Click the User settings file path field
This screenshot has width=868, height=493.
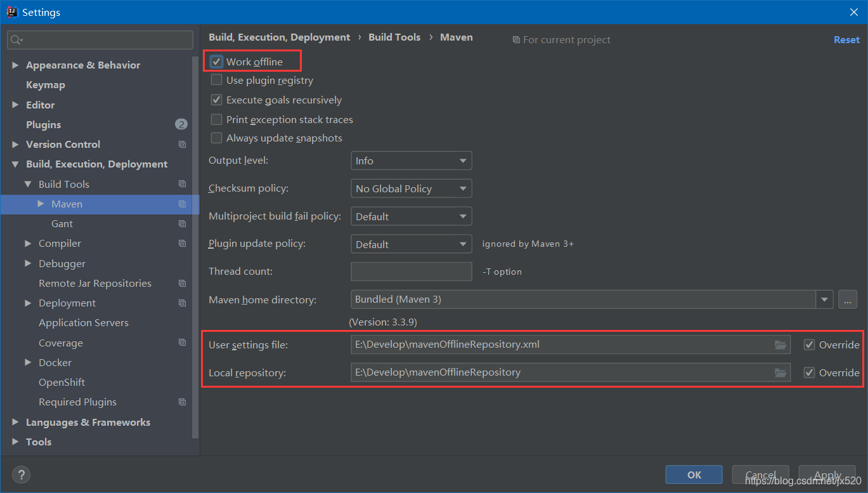(x=571, y=345)
